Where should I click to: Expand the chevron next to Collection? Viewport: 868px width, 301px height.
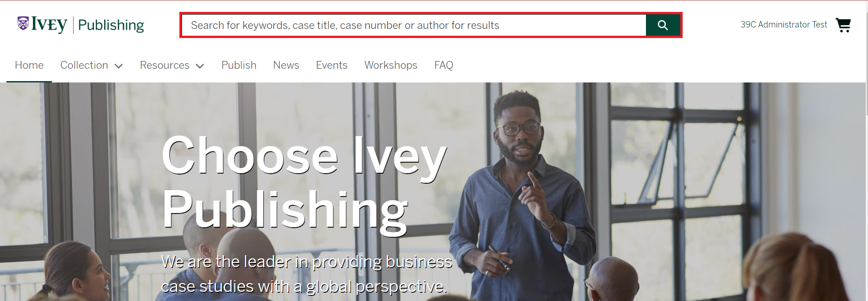(118, 66)
